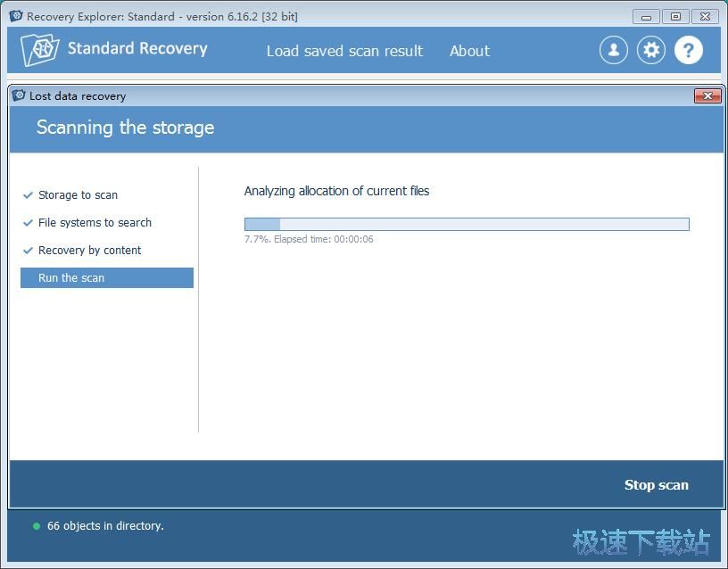Viewport: 728px width, 569px height.
Task: Click checkmark beside File systems to search
Action: coord(28,223)
